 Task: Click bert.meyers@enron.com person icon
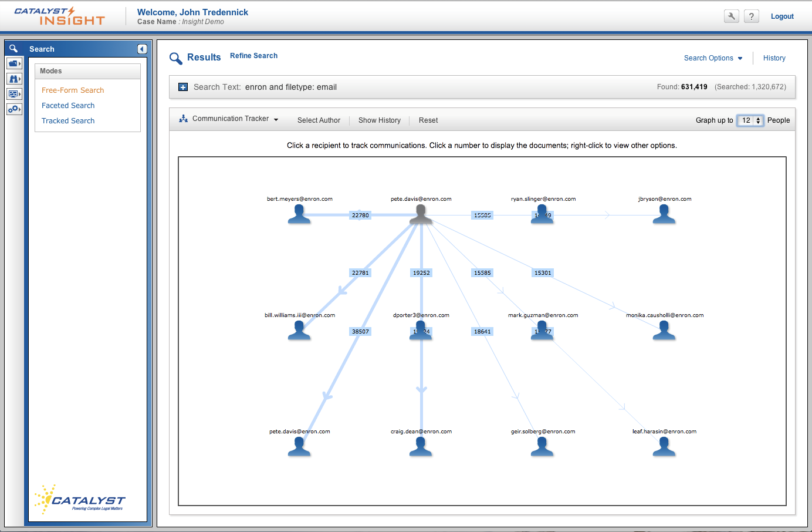pos(299,214)
